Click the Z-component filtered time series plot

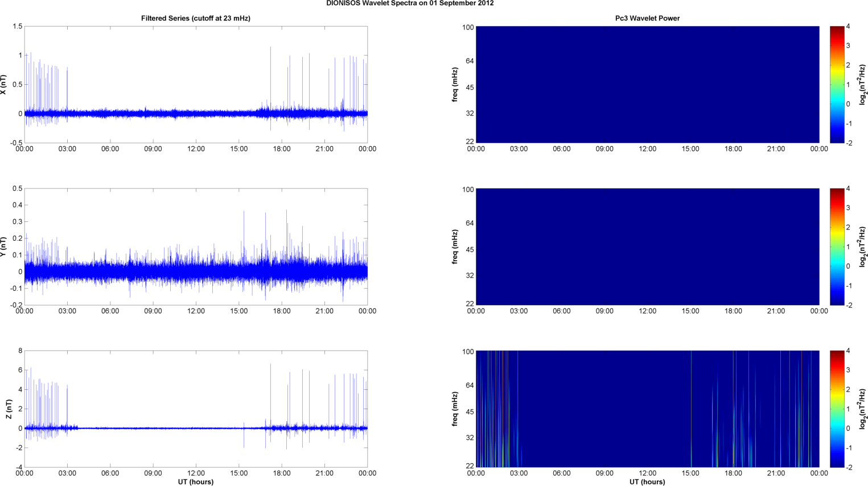[x=196, y=409]
